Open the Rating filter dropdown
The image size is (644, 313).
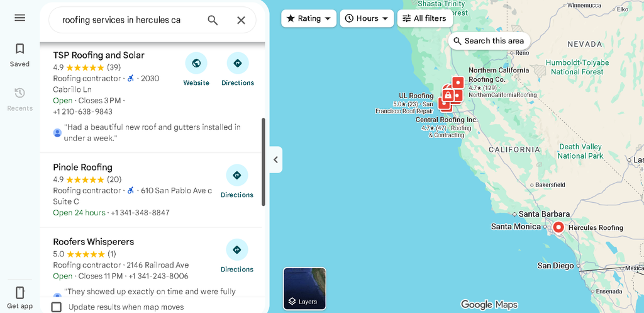(309, 18)
